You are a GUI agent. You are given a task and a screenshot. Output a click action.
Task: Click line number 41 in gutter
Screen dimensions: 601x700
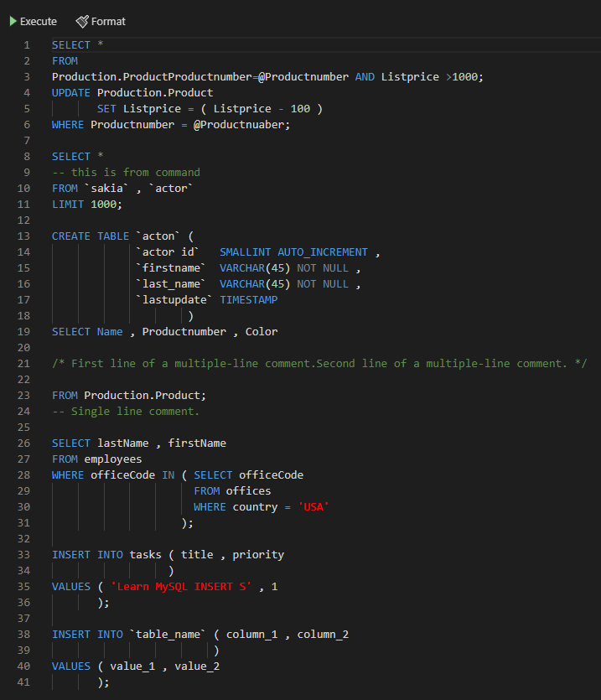pos(23,682)
